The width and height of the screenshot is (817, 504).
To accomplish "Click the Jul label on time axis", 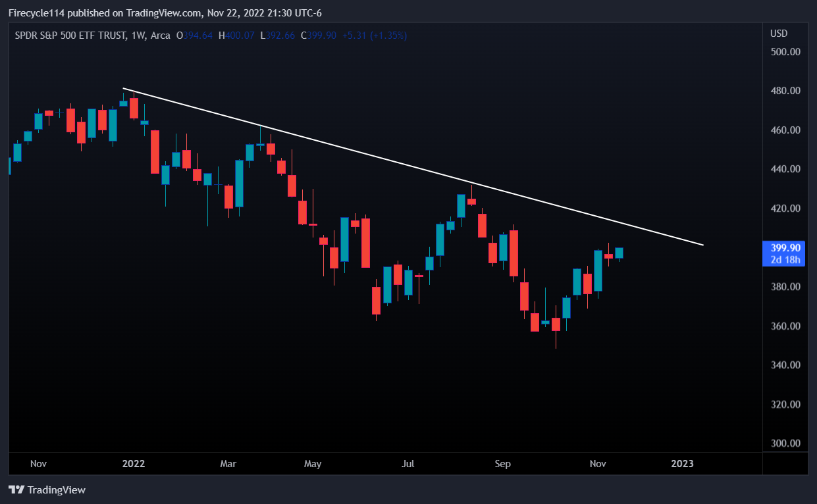I will (x=408, y=464).
